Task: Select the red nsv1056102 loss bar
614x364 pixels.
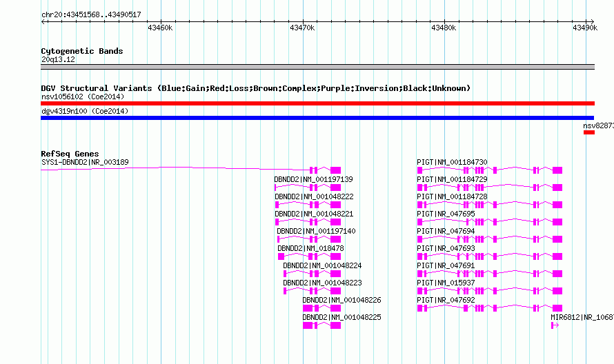Action: click(317, 103)
